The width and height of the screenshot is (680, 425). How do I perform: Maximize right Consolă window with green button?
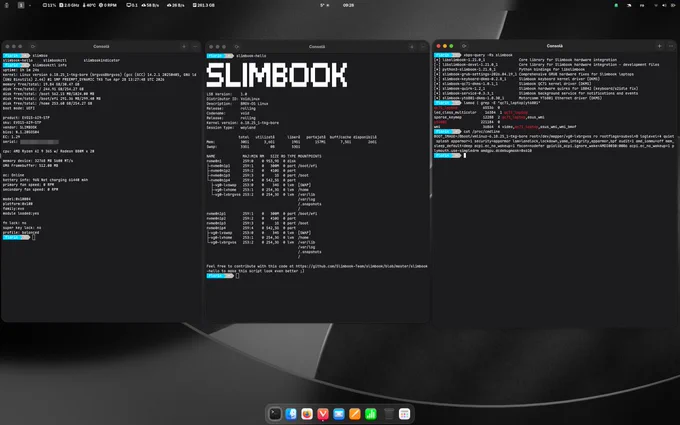tap(451, 46)
